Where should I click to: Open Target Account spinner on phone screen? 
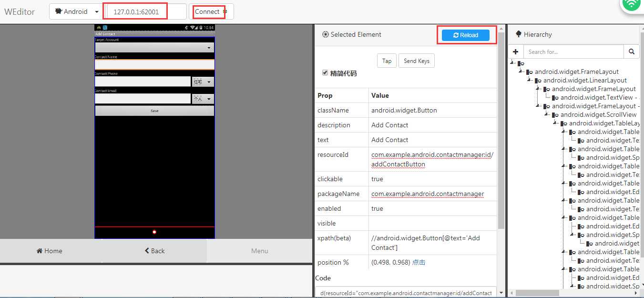pos(154,48)
